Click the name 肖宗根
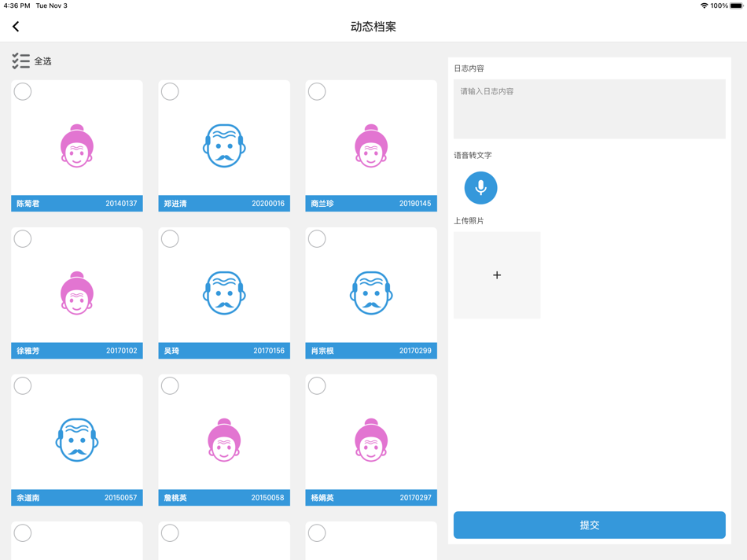Image resolution: width=747 pixels, height=560 pixels. (x=322, y=351)
